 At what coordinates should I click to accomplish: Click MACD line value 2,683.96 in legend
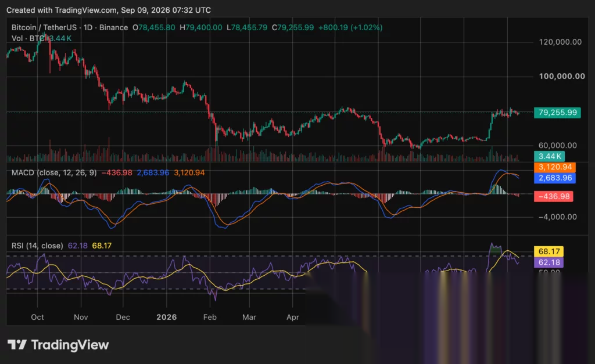click(153, 173)
